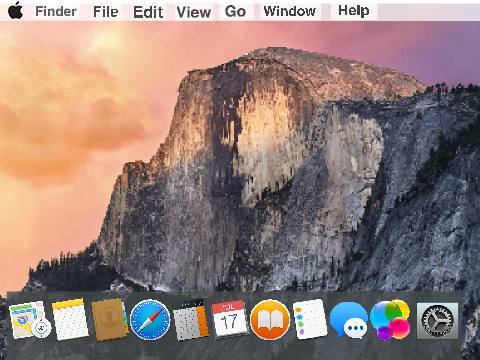Open the View menu
The image size is (480, 360).
coord(194,12)
